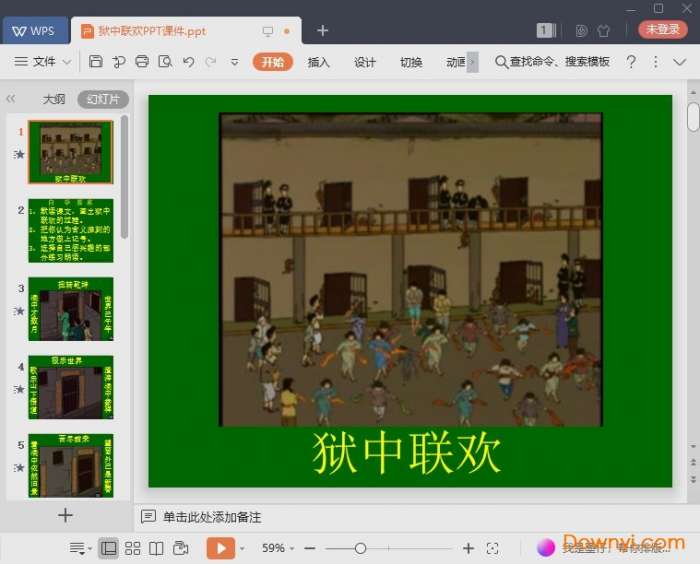Click the notes icon beside 单击此处添加备注
700x564 pixels.
coord(148,517)
